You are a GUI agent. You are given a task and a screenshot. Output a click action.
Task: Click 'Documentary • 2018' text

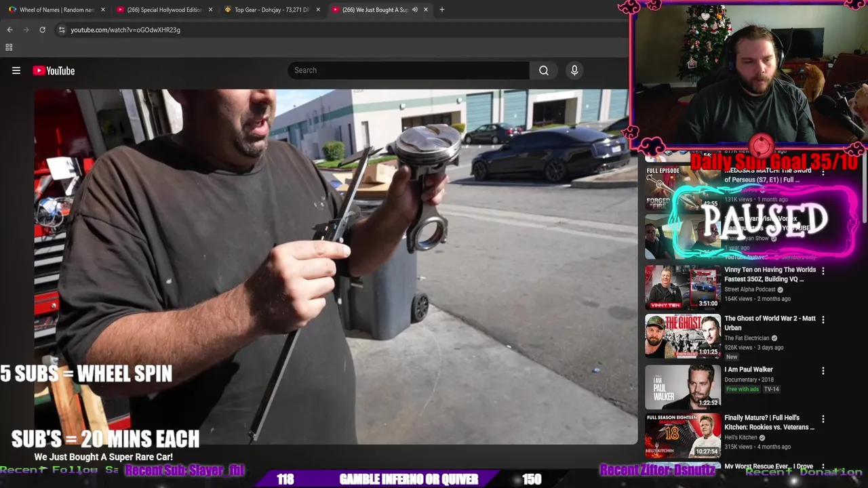tap(749, 380)
